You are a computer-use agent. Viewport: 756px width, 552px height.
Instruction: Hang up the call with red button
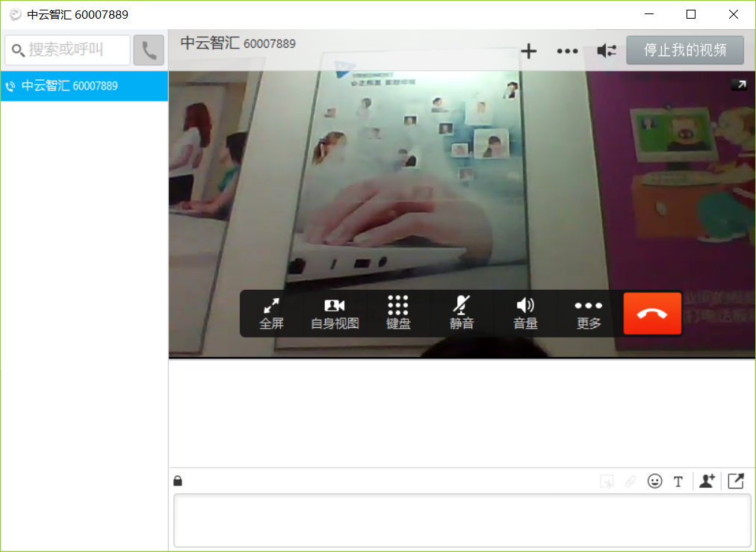[652, 314]
